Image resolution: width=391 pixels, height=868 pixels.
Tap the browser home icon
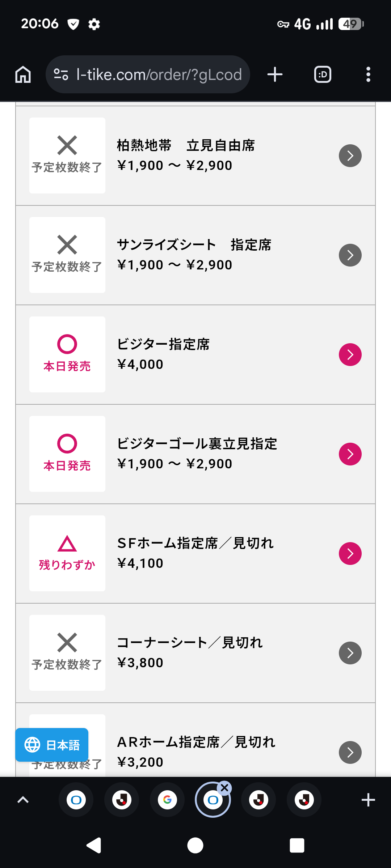pyautogui.click(x=23, y=75)
